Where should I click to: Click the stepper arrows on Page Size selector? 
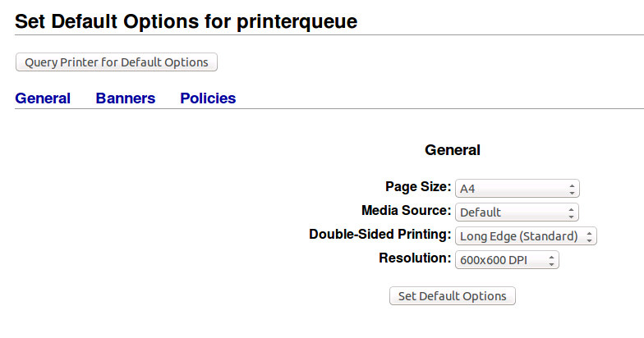572,189
